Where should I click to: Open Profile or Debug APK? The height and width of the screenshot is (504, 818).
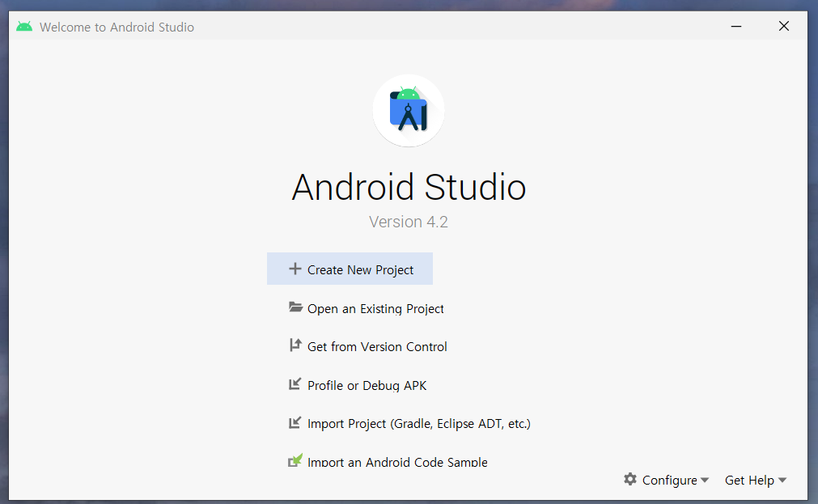[358, 385]
